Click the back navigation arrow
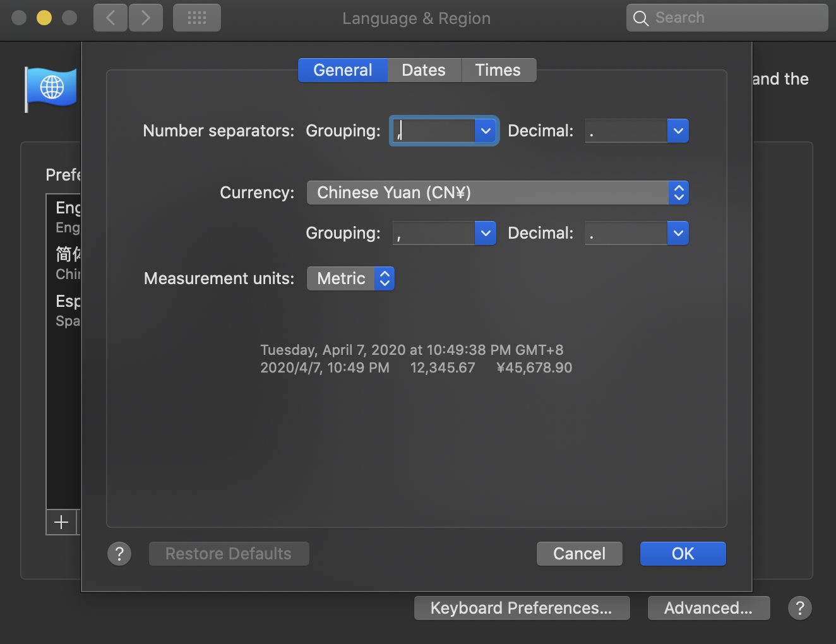This screenshot has height=644, width=836. (110, 18)
